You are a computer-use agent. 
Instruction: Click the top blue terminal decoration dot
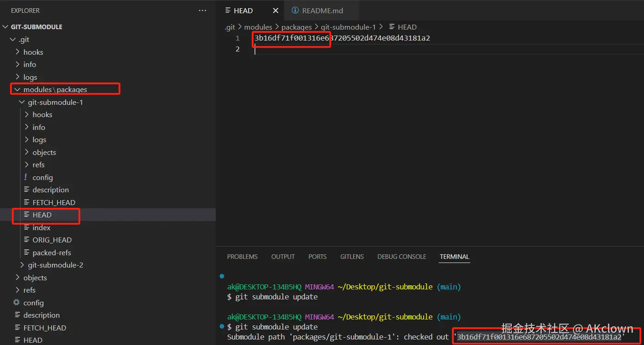[222, 276]
